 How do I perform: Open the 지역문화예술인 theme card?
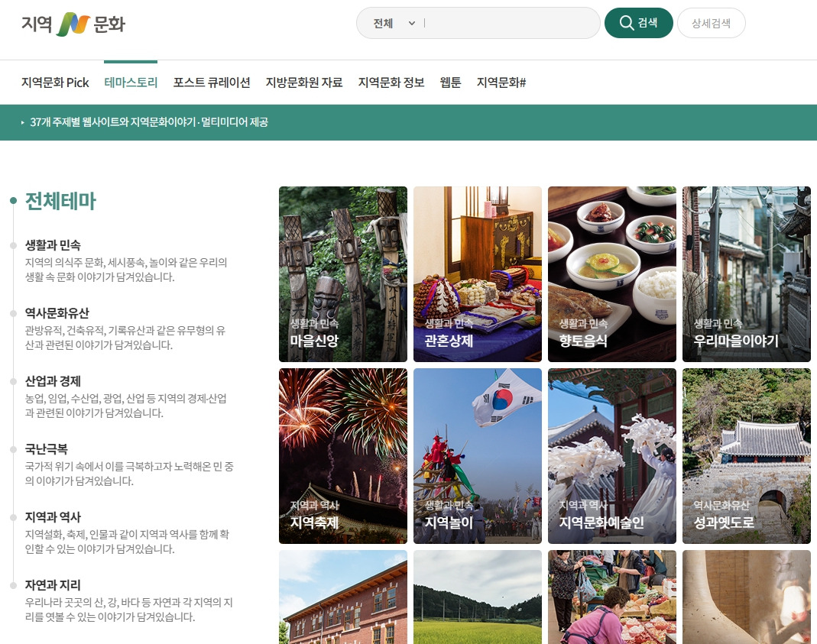[611, 456]
